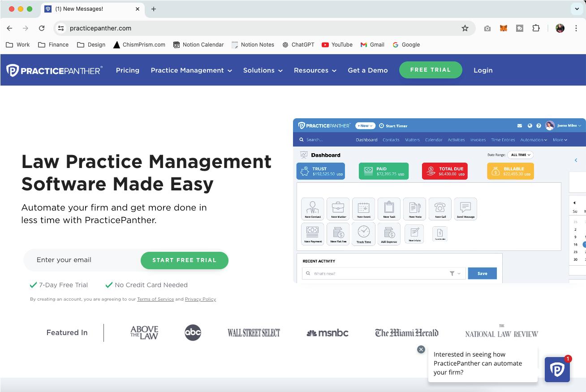View site information icon in address bar

(61, 28)
